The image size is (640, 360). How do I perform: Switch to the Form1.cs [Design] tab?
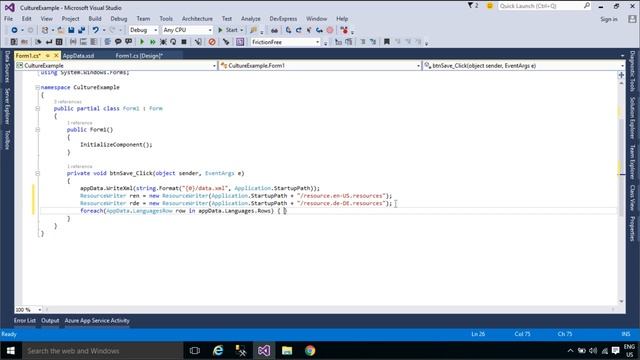[139, 56]
